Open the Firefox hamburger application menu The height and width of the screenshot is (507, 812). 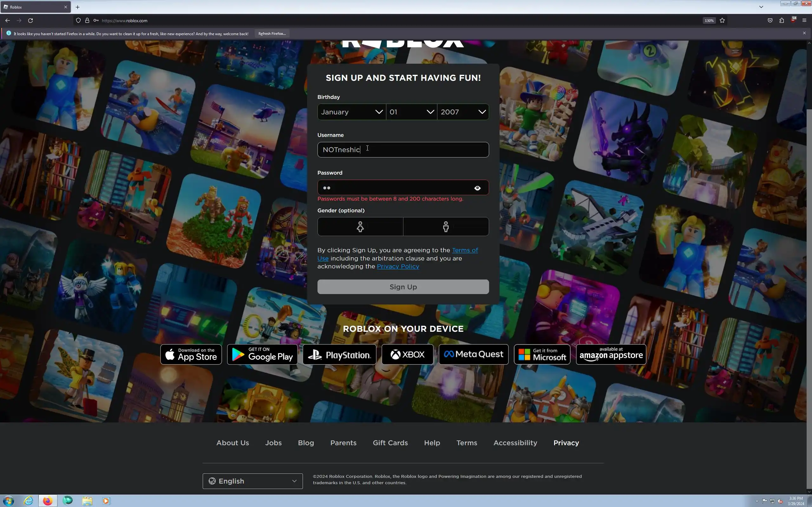[804, 21]
